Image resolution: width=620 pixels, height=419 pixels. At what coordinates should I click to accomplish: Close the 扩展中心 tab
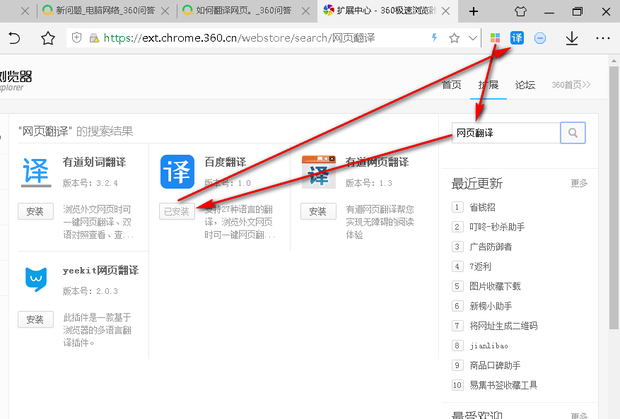pyautogui.click(x=446, y=11)
